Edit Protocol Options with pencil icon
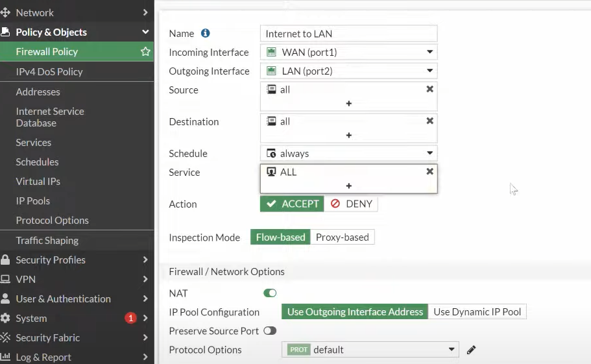 click(x=471, y=350)
